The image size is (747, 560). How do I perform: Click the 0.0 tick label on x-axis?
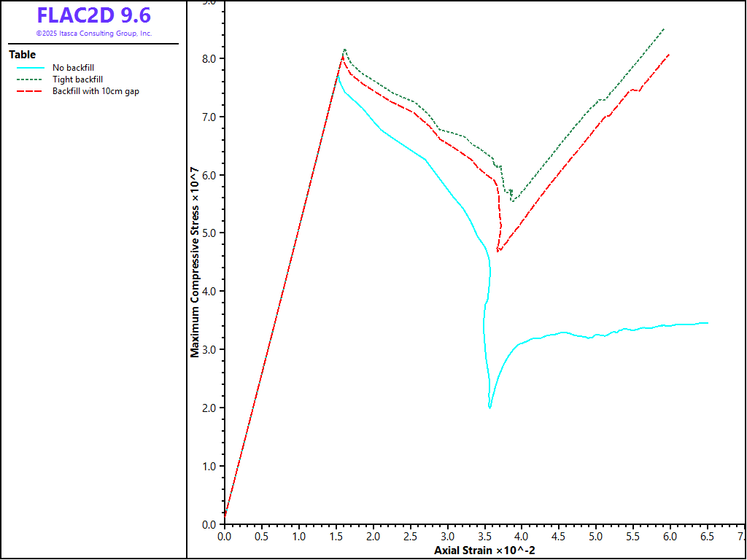225,536
